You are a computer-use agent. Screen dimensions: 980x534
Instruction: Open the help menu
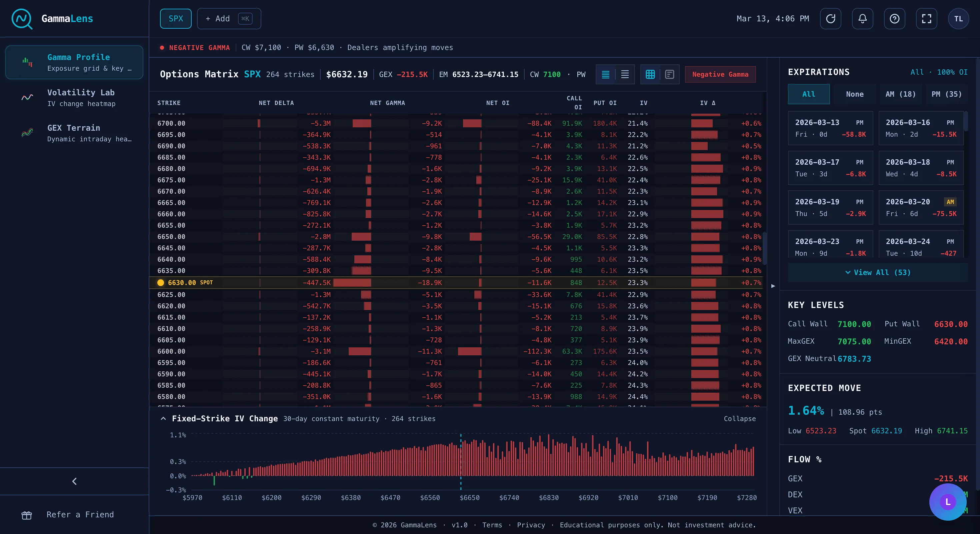(894, 19)
